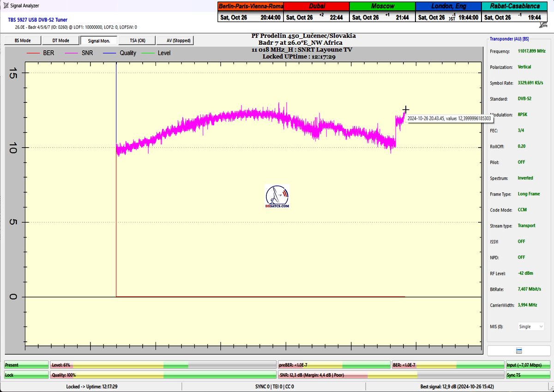Click the red BER legend line

tap(33, 53)
